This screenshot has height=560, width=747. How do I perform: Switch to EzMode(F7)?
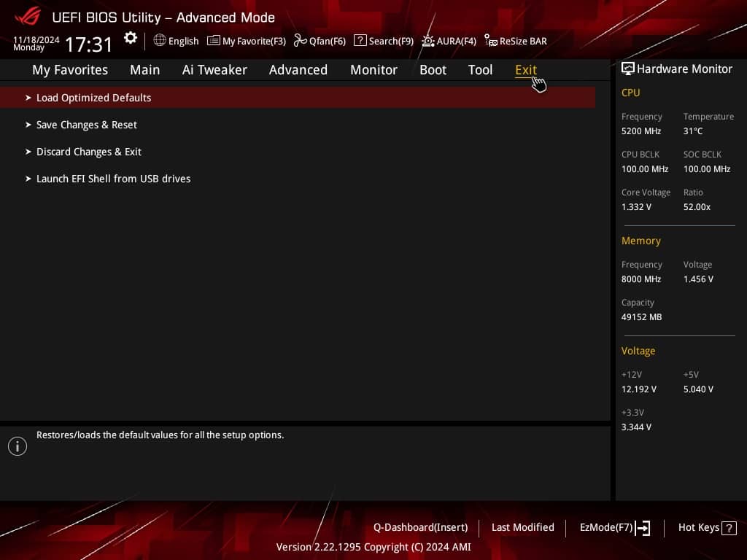click(606, 528)
